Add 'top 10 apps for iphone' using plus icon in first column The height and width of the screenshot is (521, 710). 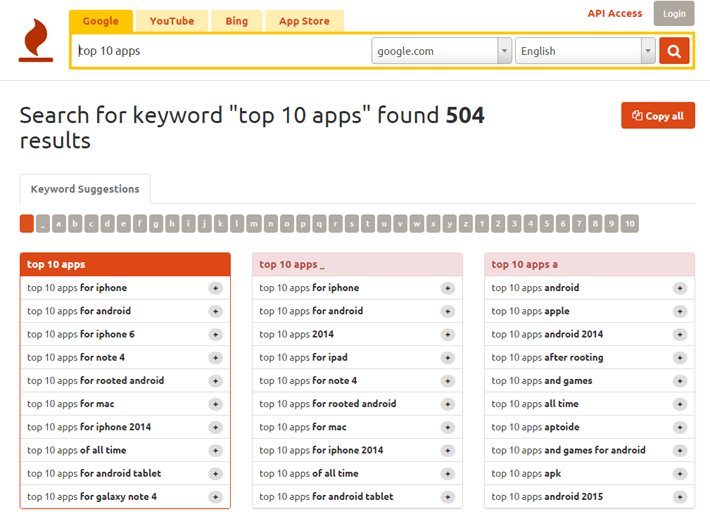coord(215,288)
